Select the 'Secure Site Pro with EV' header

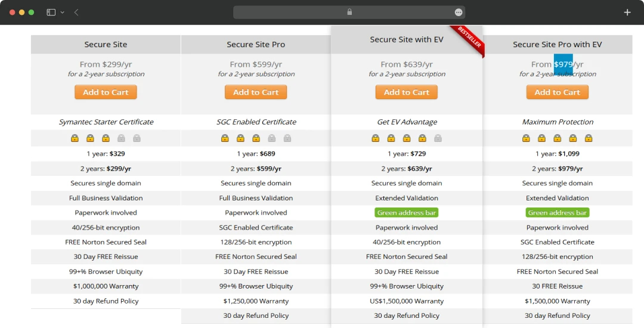click(x=558, y=44)
